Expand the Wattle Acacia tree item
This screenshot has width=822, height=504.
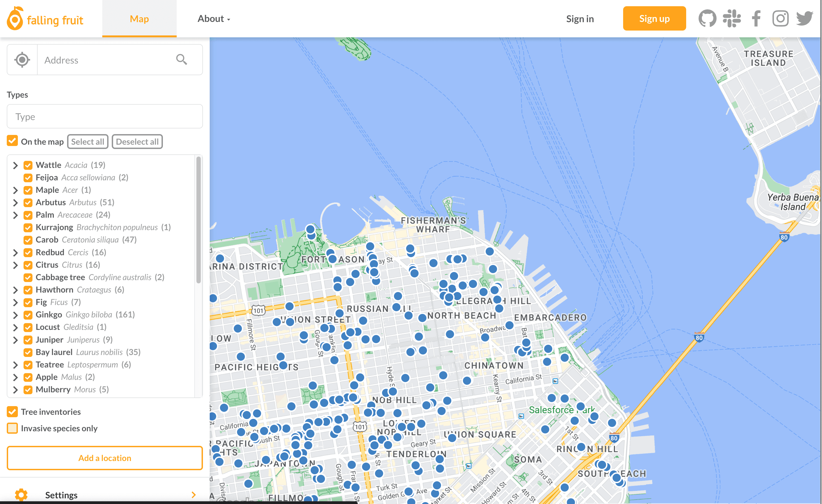(15, 165)
